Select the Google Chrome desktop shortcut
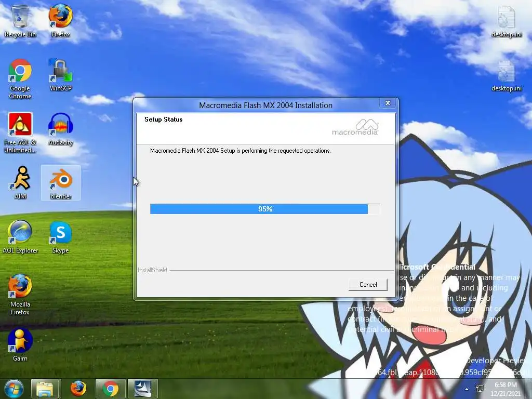The height and width of the screenshot is (399, 532). pos(20,79)
